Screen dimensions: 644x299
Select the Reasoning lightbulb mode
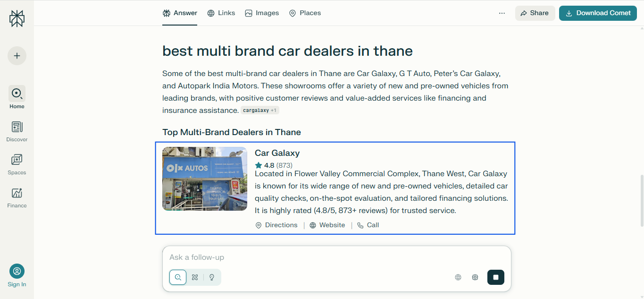coord(211,277)
